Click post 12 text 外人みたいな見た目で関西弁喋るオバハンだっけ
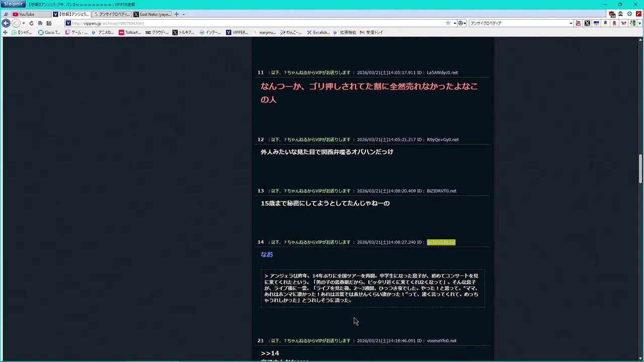Screen dimensions: 644x362 click(x=327, y=152)
